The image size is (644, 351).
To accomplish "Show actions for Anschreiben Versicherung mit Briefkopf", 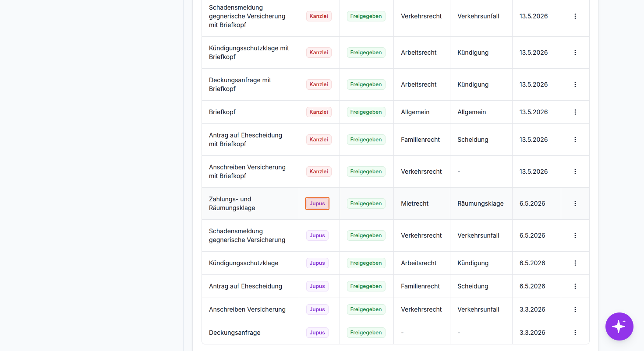I will pyautogui.click(x=575, y=172).
